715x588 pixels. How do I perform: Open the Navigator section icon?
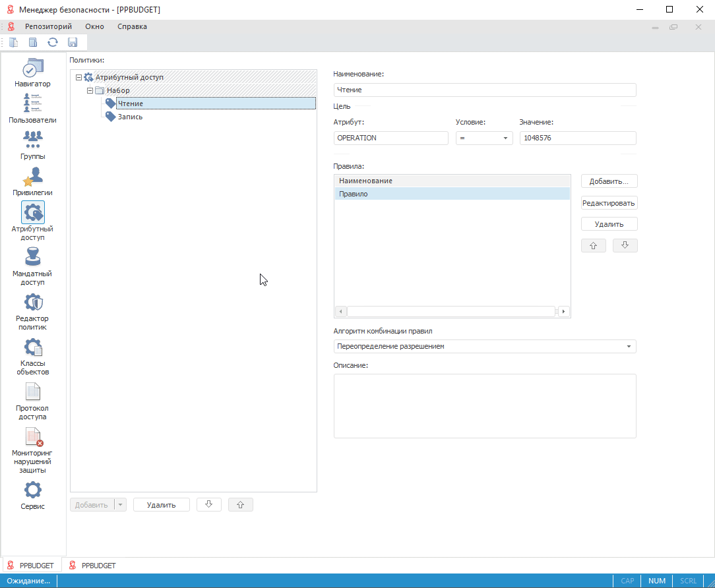coord(33,68)
